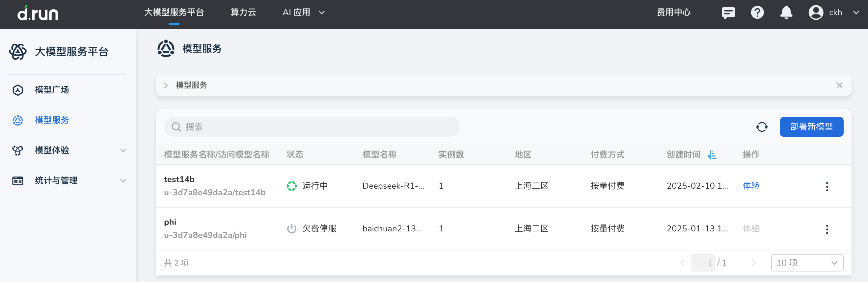Expand the 模型体验 sidebar section
This screenshot has height=282, width=868.
tap(123, 151)
